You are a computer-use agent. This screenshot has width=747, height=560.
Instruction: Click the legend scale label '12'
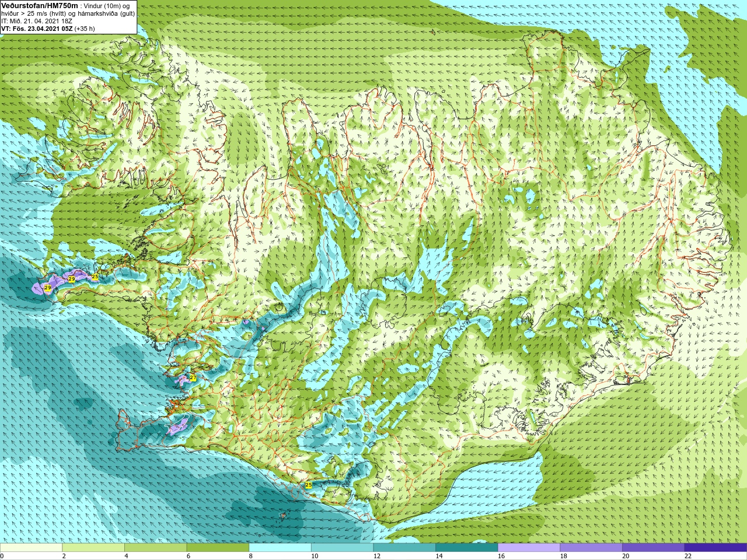coord(377,556)
